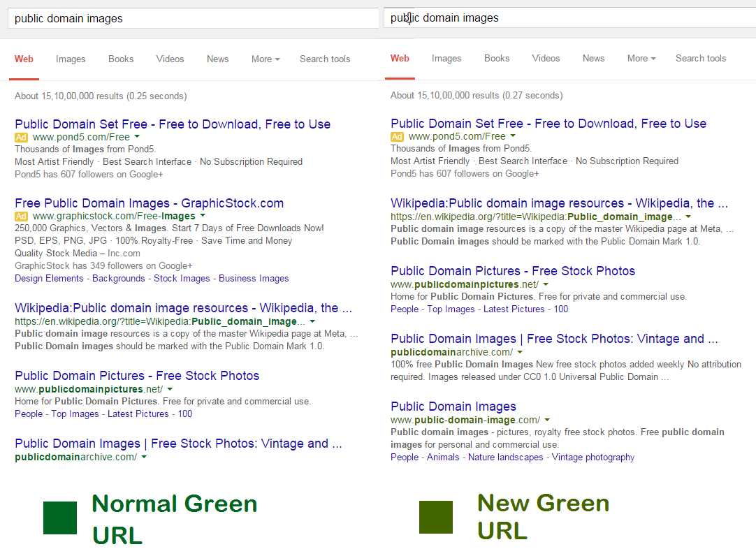Open Public Domain Images result from public-domain-image.com
756x556 pixels.
pyautogui.click(x=453, y=407)
